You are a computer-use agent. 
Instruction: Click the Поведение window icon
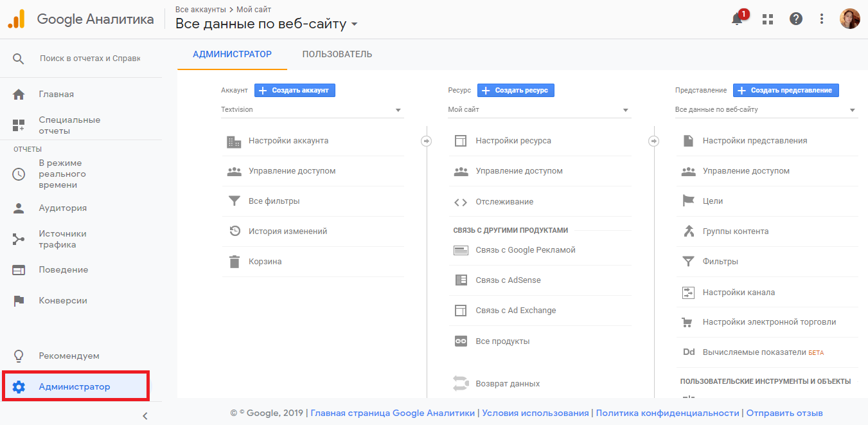click(19, 270)
